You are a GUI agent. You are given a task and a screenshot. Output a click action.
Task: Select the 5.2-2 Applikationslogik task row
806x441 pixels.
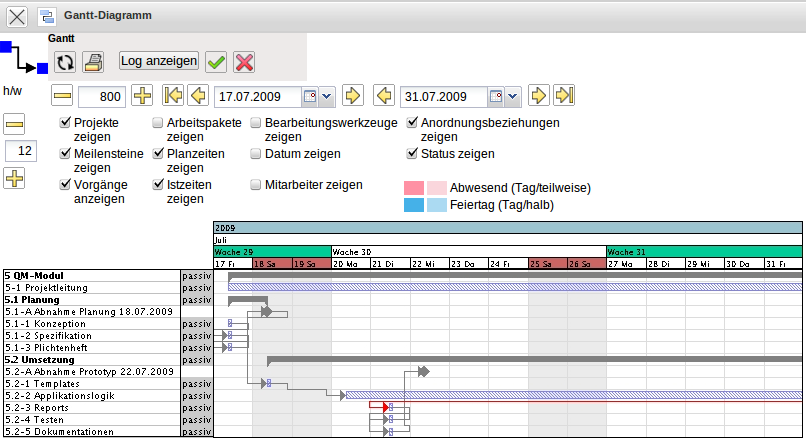coord(90,396)
